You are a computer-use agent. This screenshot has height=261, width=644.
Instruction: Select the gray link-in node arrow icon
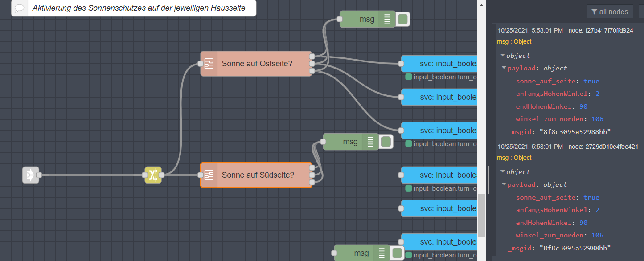[x=30, y=175]
